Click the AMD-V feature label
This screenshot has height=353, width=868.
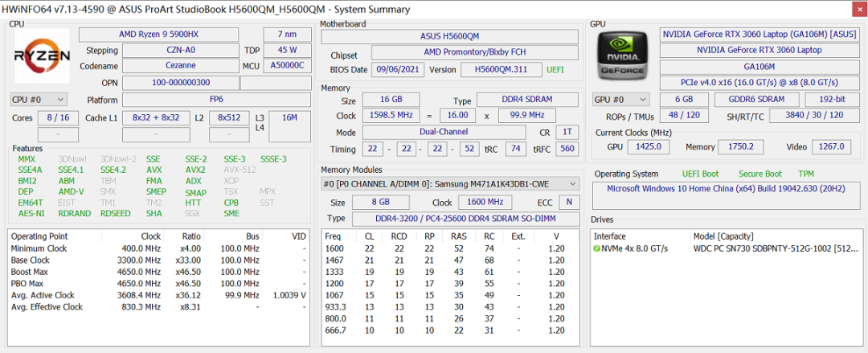71,191
